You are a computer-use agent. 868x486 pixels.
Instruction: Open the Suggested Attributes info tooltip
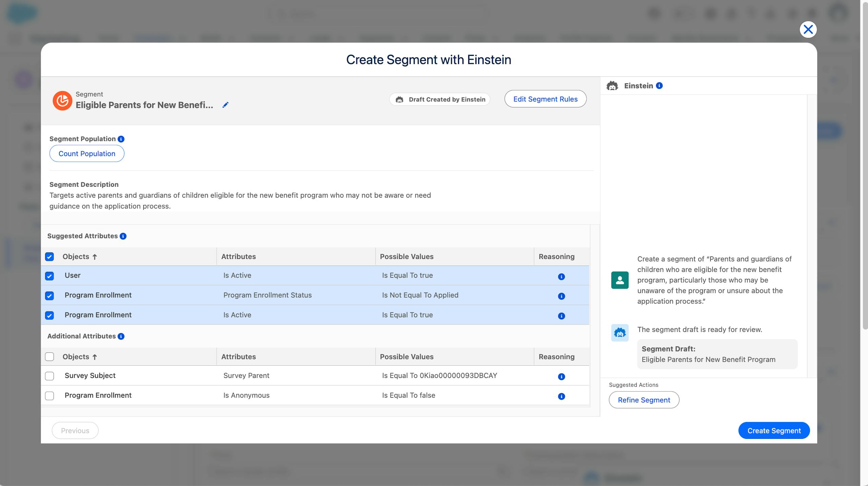123,236
